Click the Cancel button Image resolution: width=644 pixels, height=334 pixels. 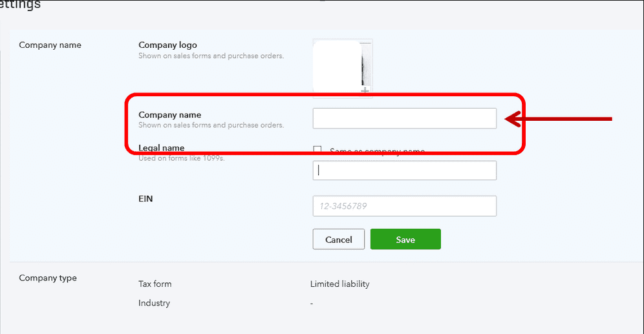coord(338,239)
